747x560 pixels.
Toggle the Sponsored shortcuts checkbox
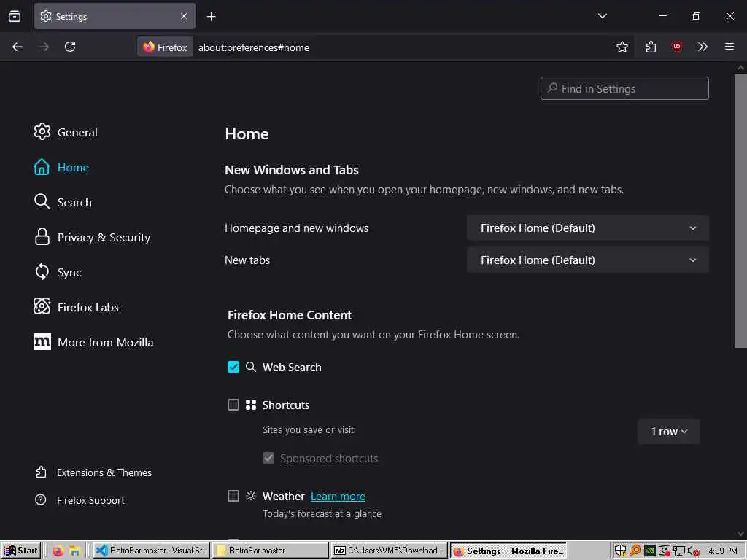point(268,458)
